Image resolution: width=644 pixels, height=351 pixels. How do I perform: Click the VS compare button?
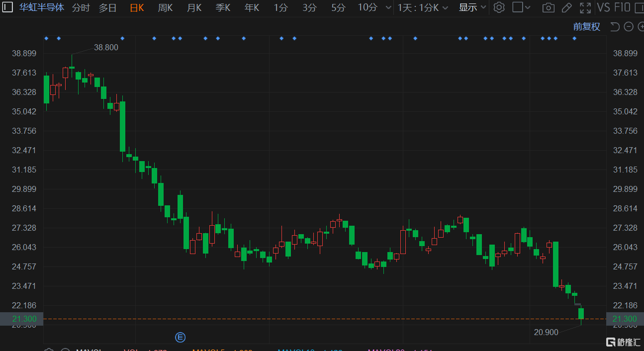603,7
